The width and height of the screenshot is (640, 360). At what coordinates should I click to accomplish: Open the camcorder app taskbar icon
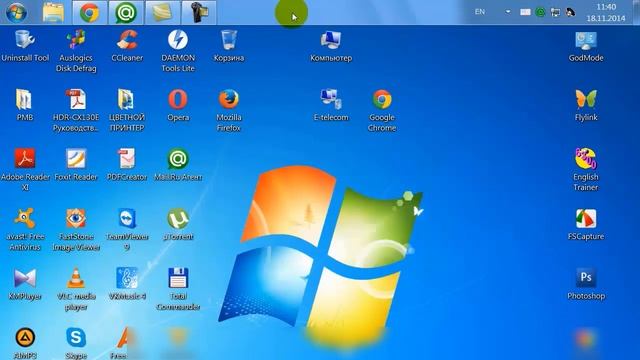199,12
